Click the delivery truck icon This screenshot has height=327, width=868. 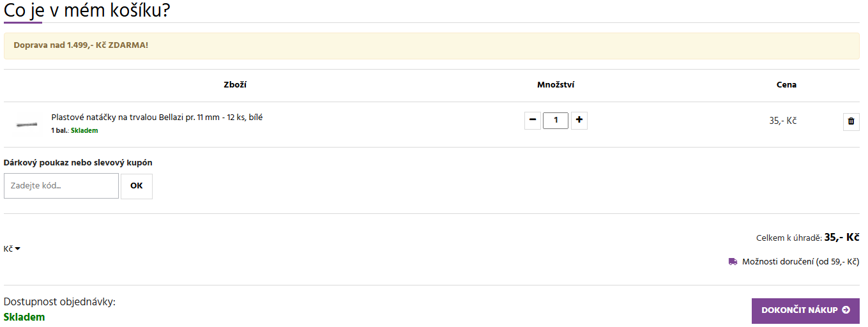pyautogui.click(x=733, y=262)
